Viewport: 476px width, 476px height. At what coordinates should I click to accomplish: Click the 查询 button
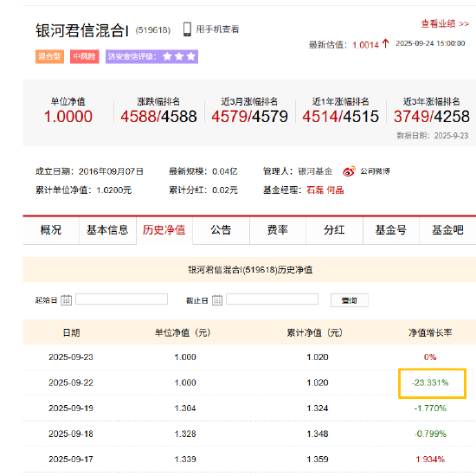pyautogui.click(x=350, y=300)
